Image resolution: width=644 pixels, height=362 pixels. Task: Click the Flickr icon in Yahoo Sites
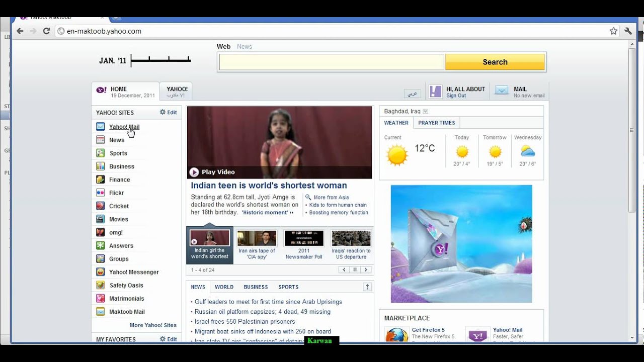coord(100,193)
